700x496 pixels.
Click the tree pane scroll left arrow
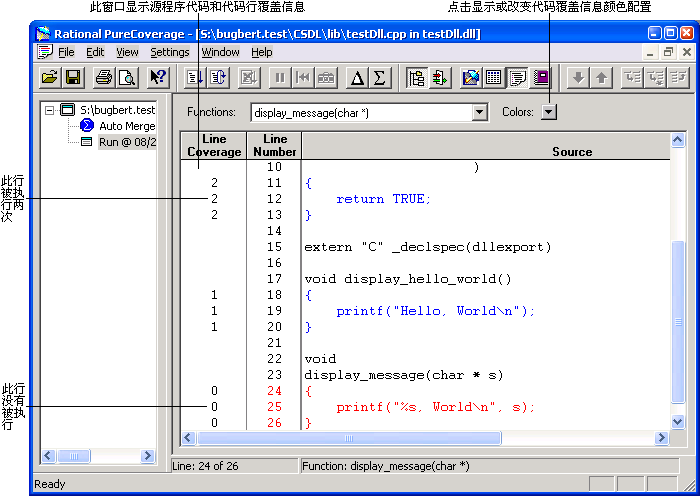[48, 456]
